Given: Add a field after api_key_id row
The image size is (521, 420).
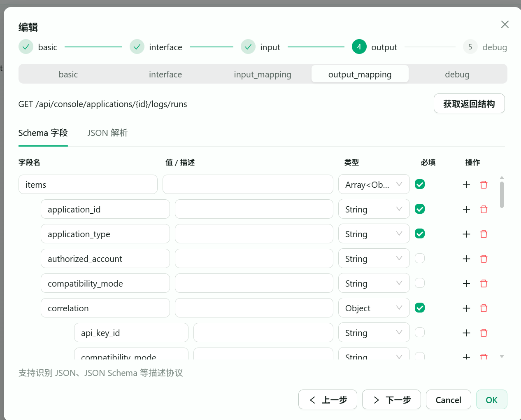Looking at the screenshot, I should pos(466,333).
